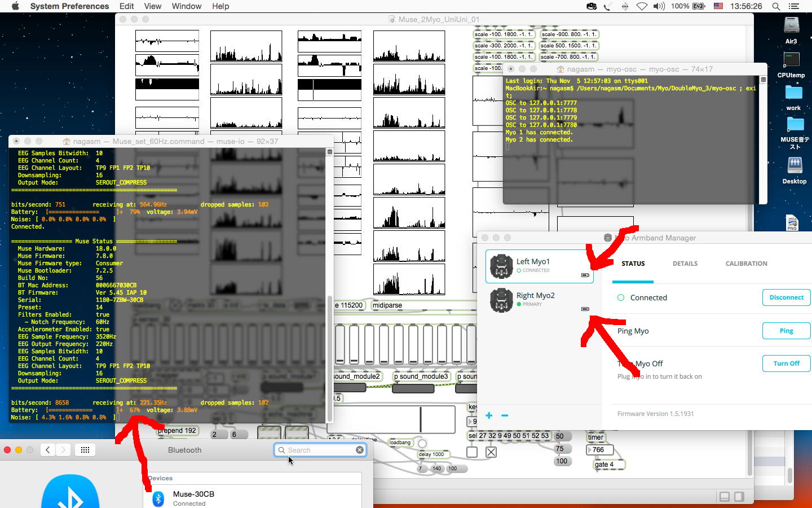Click the menu bar clock showing 13:56:26

[x=746, y=6]
